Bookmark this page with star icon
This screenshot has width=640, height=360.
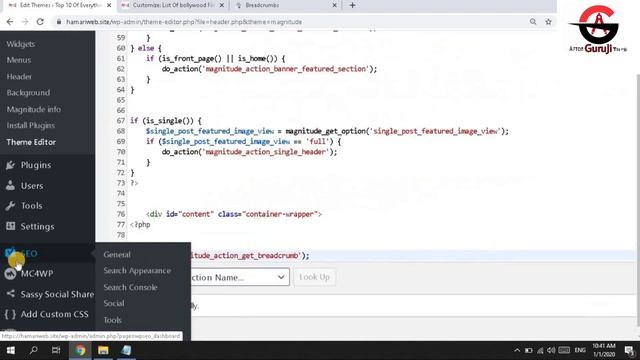(548, 22)
